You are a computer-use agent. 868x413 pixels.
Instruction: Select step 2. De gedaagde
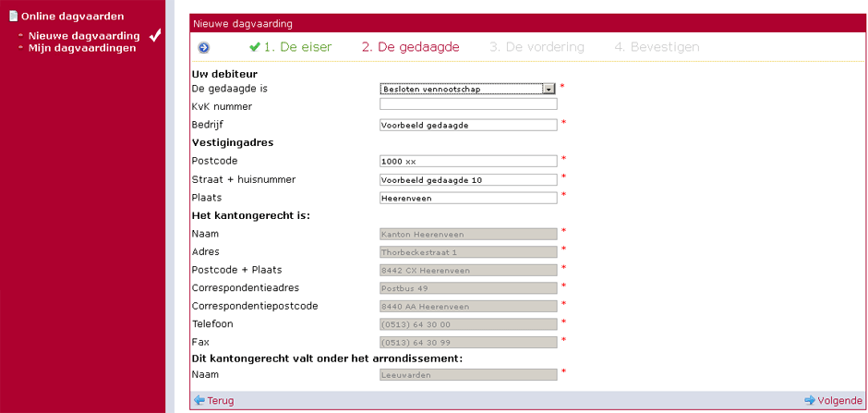coord(411,47)
